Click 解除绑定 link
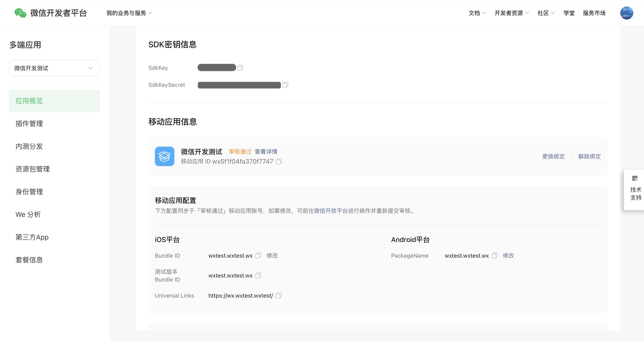This screenshot has width=644, height=342. click(589, 156)
